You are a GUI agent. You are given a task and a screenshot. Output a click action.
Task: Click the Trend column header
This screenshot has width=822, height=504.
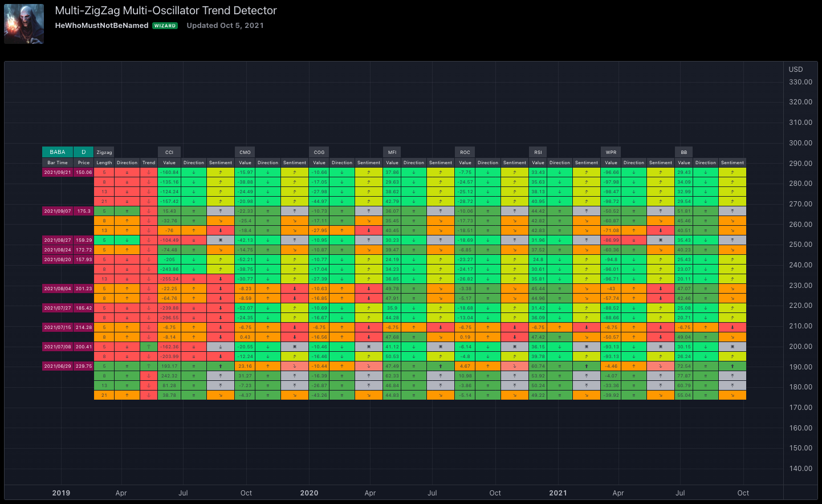(149, 162)
